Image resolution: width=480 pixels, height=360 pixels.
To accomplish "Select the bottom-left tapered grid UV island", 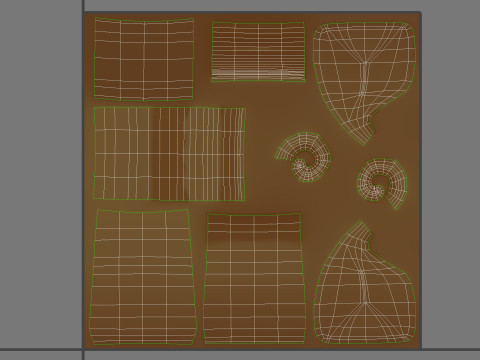I will (143, 277).
